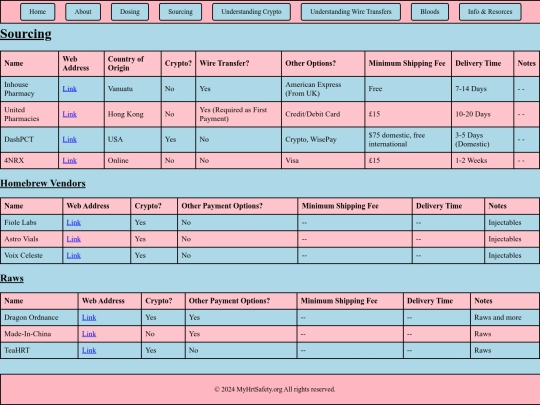The height and width of the screenshot is (405, 540).
Task: Open the Dosing navigation button
Action: pyautogui.click(x=130, y=12)
